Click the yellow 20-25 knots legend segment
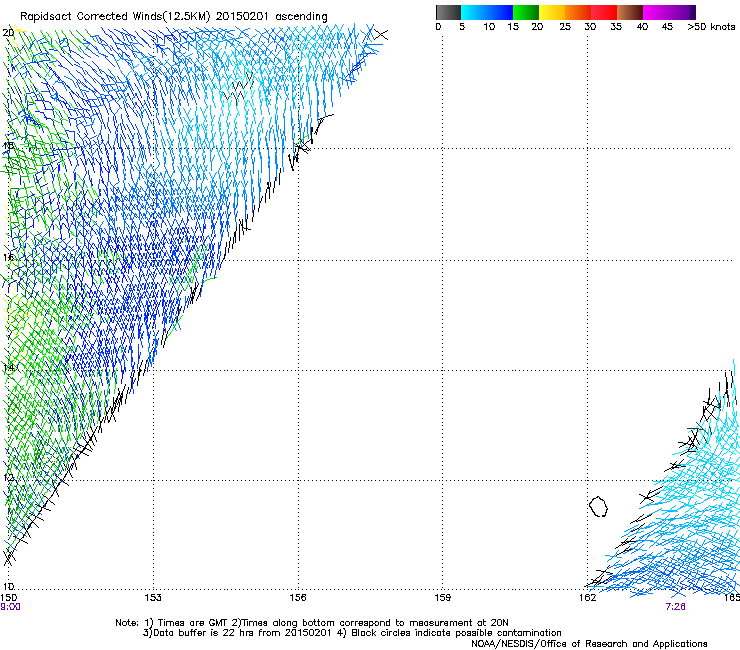The width and height of the screenshot is (740, 650). [x=552, y=12]
